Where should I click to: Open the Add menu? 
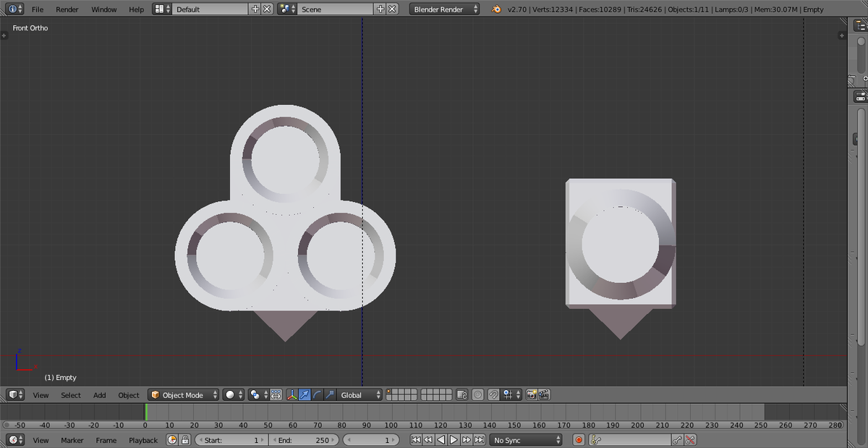[x=99, y=395]
